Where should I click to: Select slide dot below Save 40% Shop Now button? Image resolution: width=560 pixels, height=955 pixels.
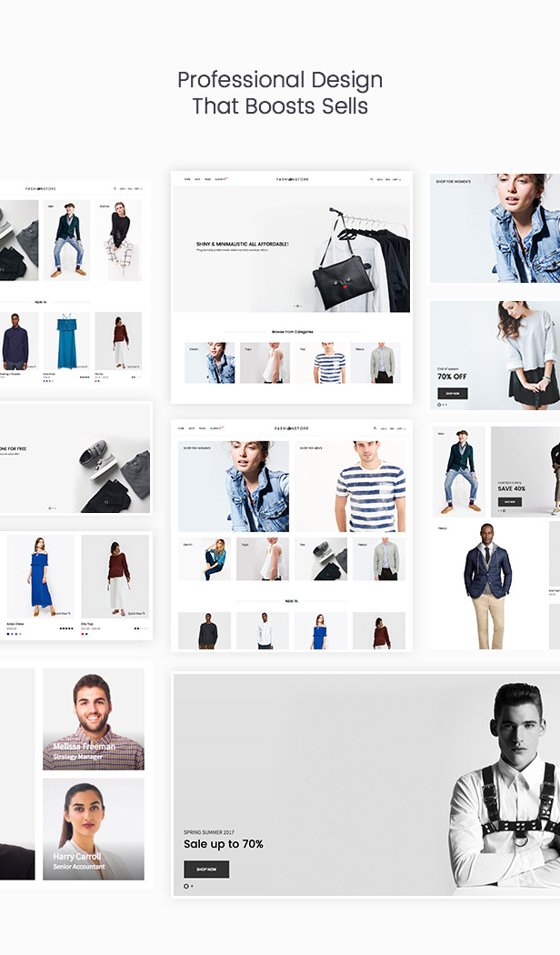[x=504, y=510]
